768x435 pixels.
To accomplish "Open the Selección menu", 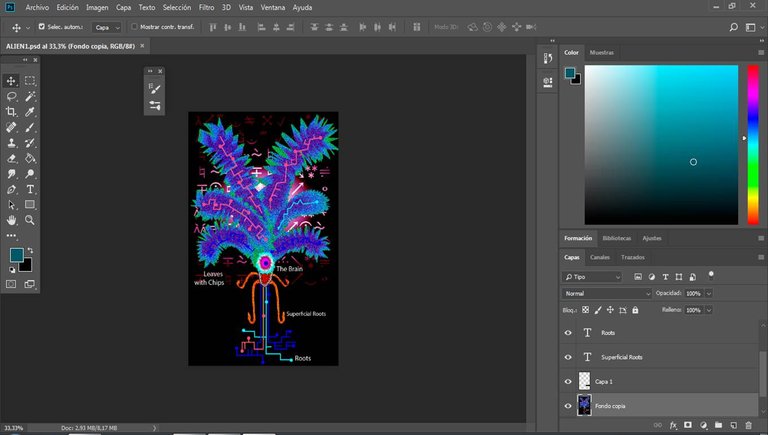I will pyautogui.click(x=177, y=7).
